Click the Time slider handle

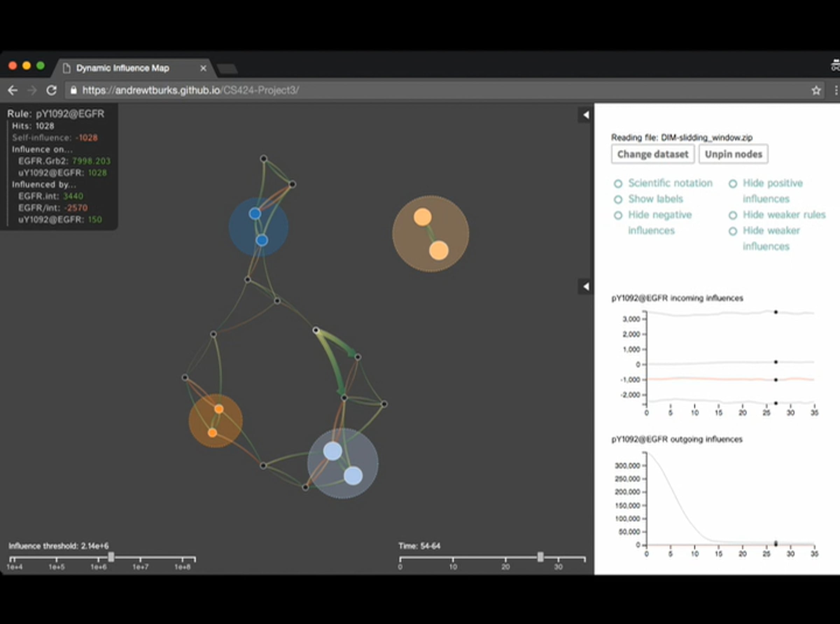click(x=540, y=557)
